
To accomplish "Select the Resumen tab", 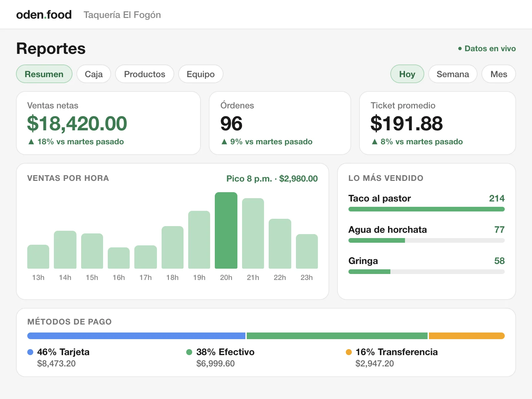I will coord(44,74).
